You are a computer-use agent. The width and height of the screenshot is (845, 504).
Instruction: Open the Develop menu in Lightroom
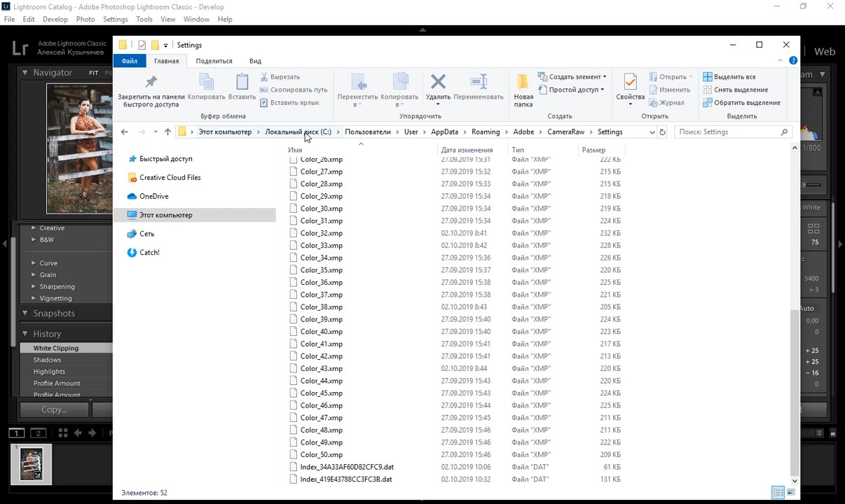pos(55,19)
